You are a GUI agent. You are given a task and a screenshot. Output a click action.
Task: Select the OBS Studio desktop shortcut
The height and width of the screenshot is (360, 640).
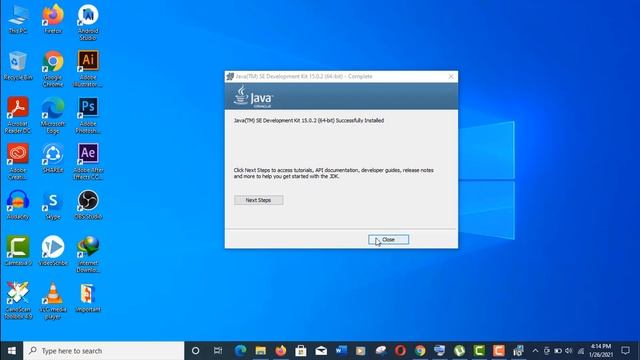(x=88, y=205)
